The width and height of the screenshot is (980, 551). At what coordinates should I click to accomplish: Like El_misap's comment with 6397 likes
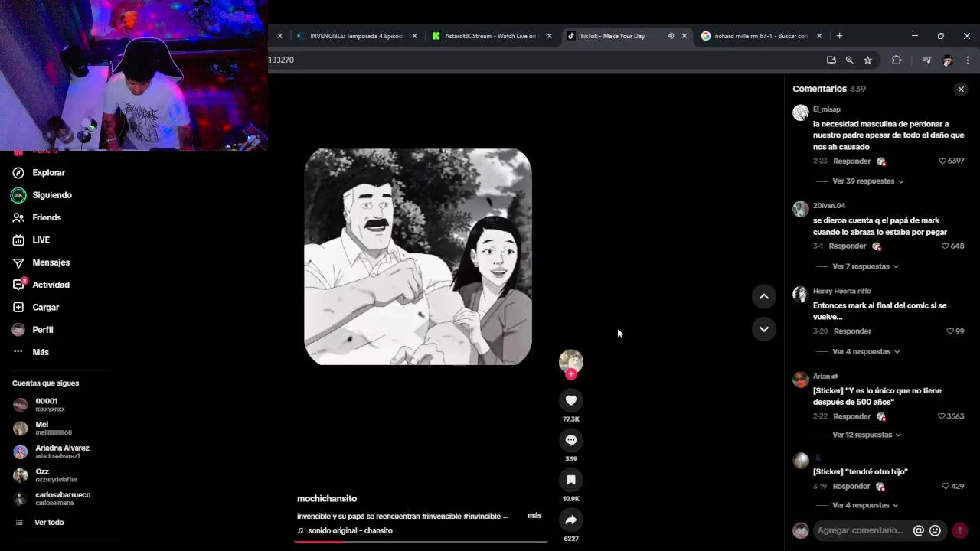pyautogui.click(x=943, y=161)
